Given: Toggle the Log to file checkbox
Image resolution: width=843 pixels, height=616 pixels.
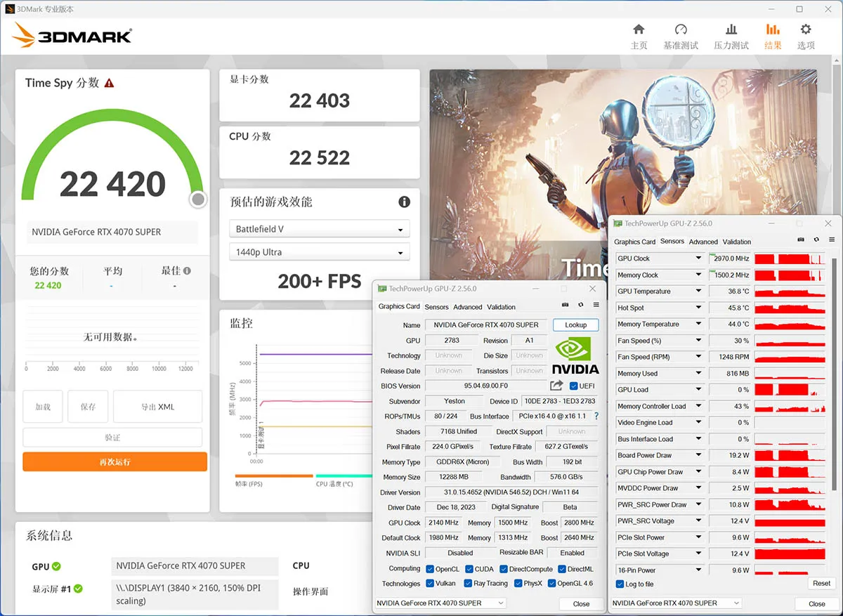Looking at the screenshot, I should (620, 584).
